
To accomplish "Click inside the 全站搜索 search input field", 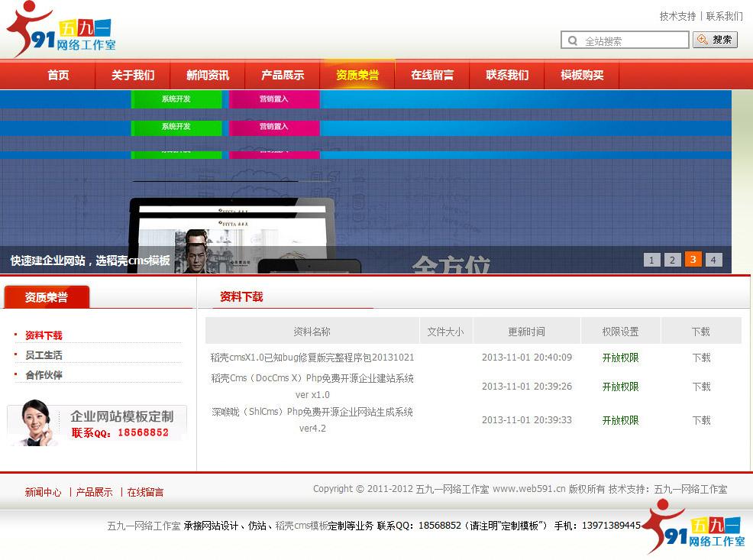I will click(626, 40).
